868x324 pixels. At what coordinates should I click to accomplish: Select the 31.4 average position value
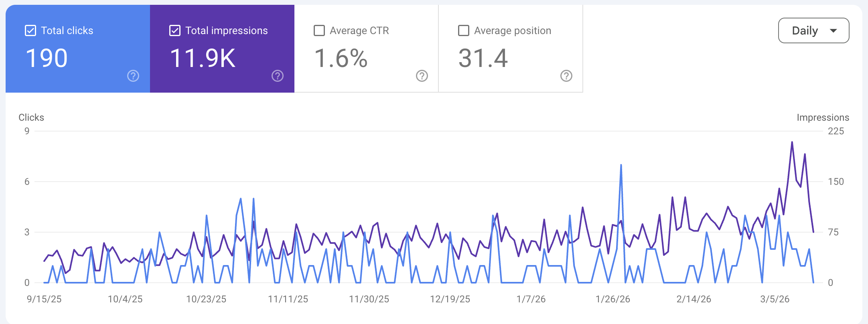tap(483, 58)
